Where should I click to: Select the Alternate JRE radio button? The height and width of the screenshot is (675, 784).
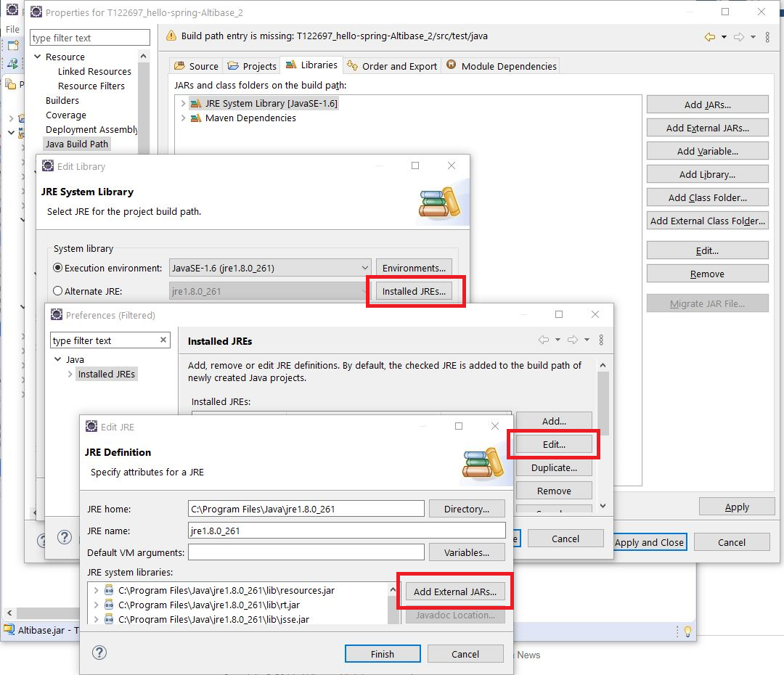click(58, 291)
